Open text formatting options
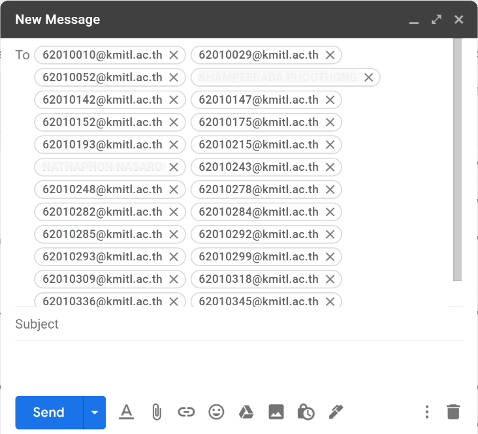The height and width of the screenshot is (434, 478). (x=126, y=412)
